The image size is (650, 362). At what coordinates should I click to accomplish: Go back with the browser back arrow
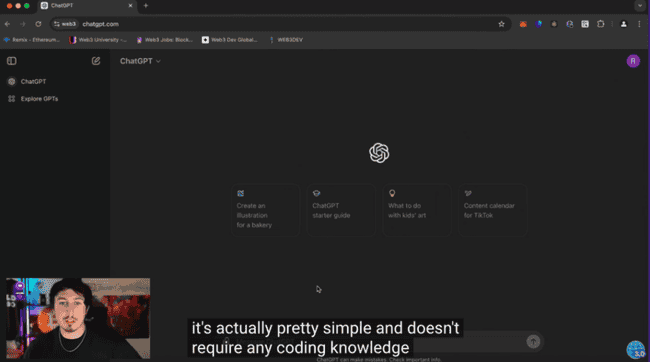(7, 24)
